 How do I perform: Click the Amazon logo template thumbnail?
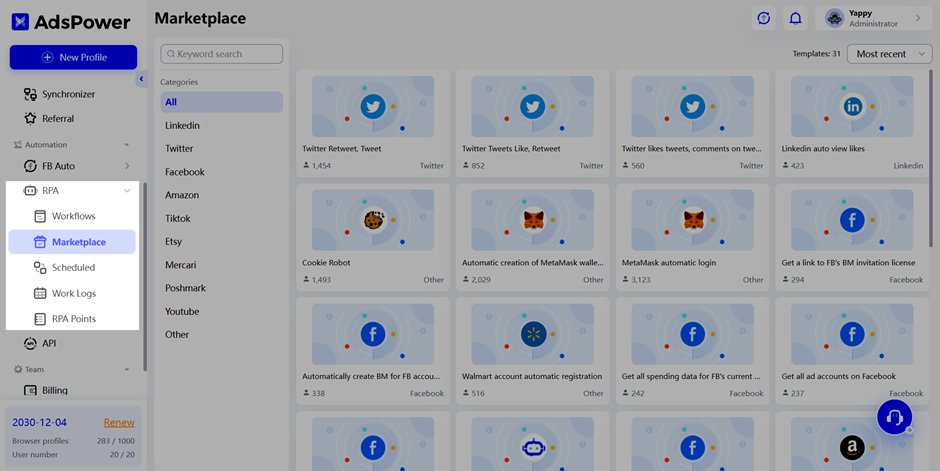tap(852, 444)
